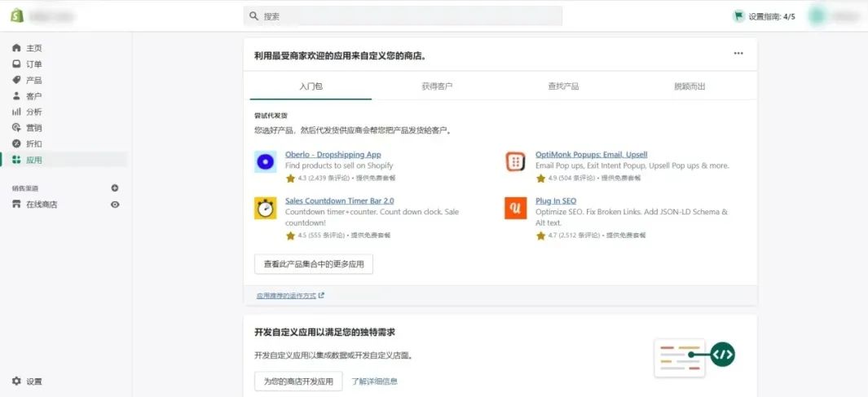Select the 查找产品 tab
Viewport: 868px width, 397px height.
(x=563, y=86)
